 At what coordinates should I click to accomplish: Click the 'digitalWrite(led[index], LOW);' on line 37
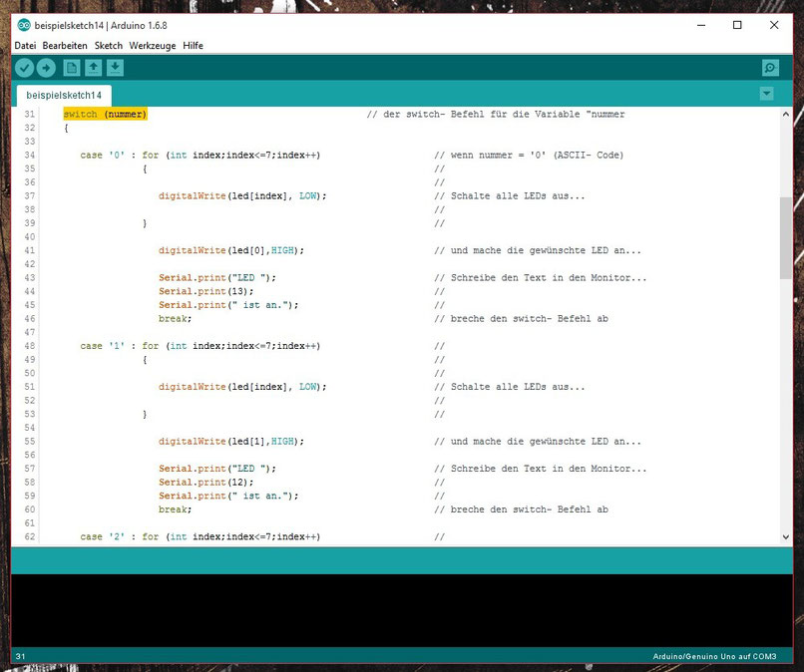pos(242,195)
